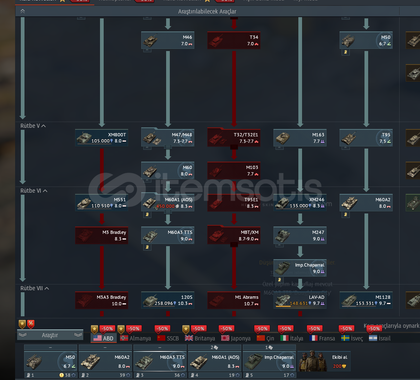Click the M1128 wheeled vehicle card
This screenshot has width=420, height=380.
(366, 300)
